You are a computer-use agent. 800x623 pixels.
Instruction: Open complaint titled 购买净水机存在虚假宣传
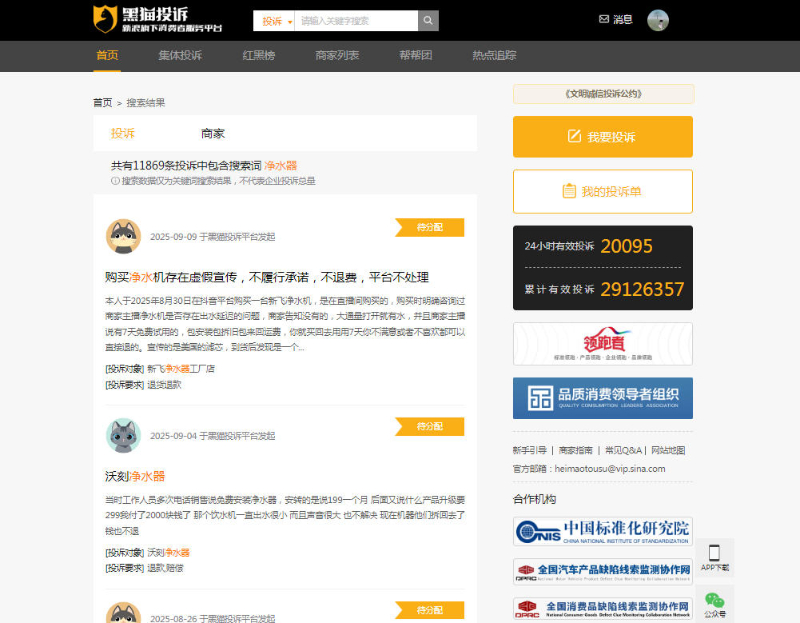[x=267, y=277]
